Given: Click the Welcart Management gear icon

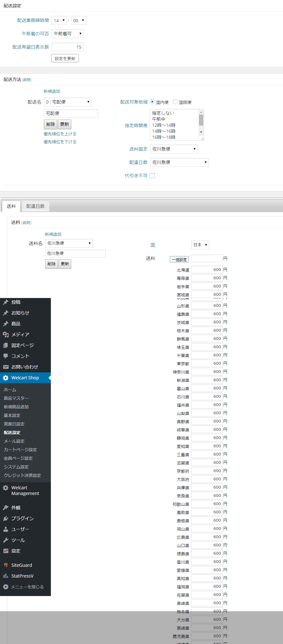Looking at the screenshot, I should coord(6,488).
